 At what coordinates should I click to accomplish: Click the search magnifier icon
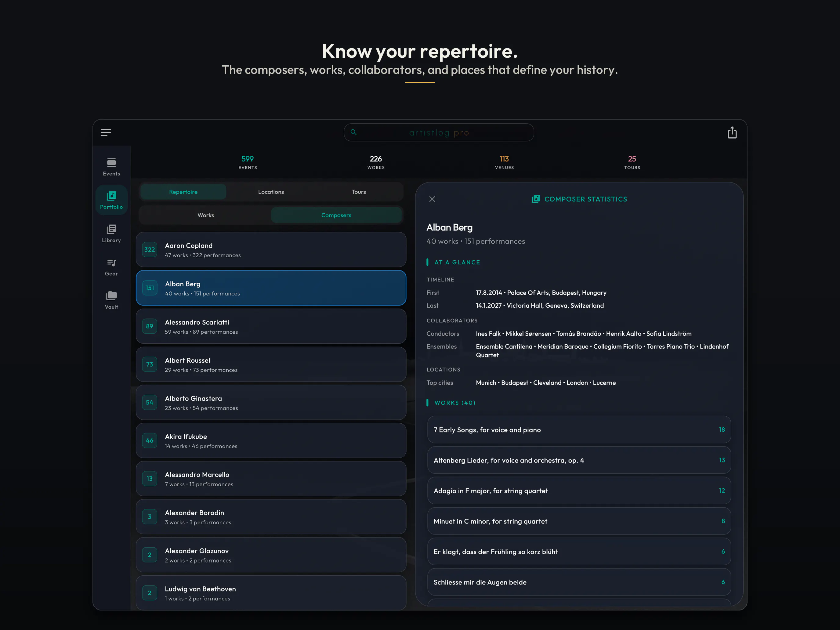pos(353,132)
